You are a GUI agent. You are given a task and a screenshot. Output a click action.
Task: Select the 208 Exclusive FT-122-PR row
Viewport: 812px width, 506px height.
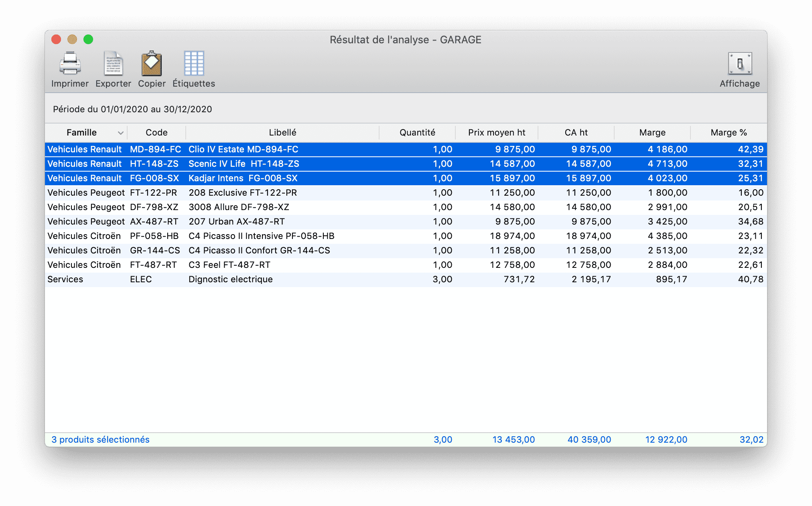tap(406, 192)
